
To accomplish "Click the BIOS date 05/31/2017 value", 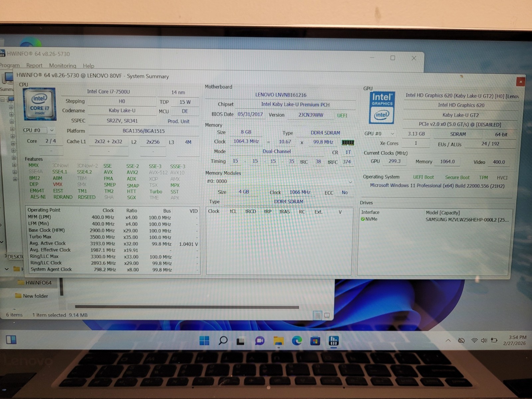I will click(250, 114).
